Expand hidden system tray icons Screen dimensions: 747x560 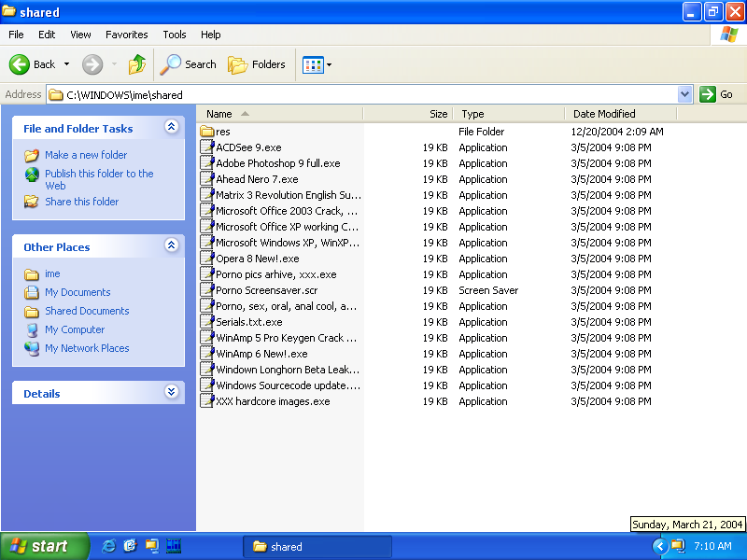pyautogui.click(x=660, y=546)
